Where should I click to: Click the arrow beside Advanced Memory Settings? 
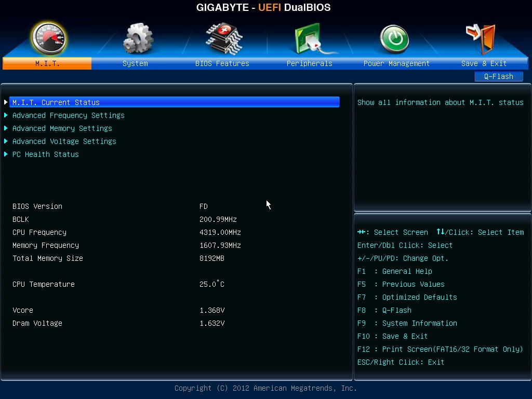pyautogui.click(x=6, y=128)
